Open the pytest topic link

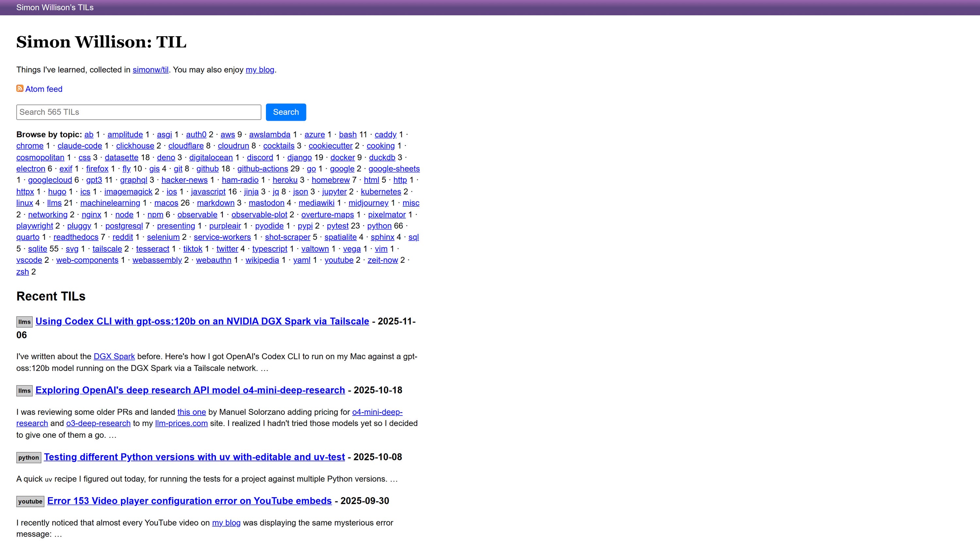337,226
